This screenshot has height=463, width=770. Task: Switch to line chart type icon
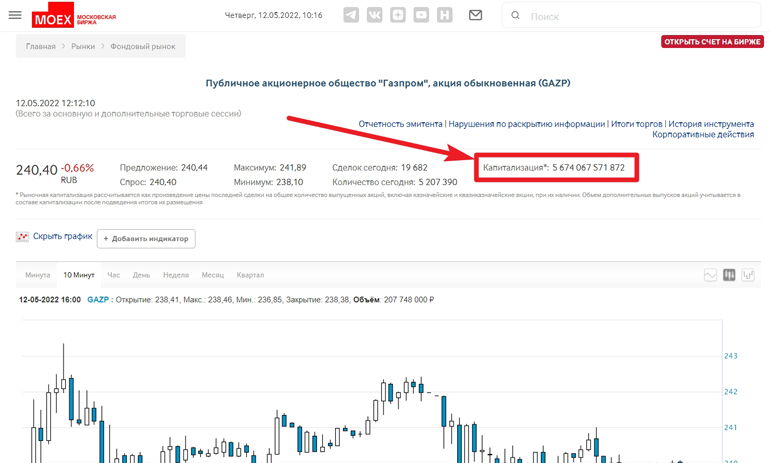click(710, 275)
